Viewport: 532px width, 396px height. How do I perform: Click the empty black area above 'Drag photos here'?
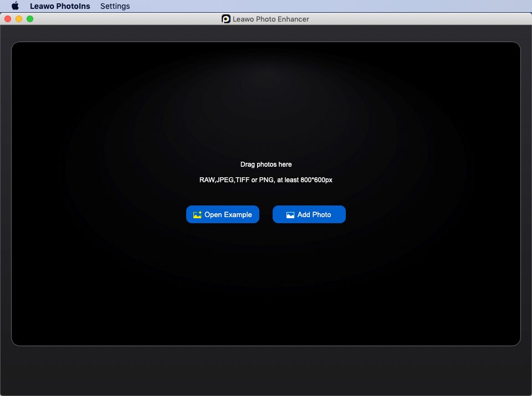coord(266,100)
